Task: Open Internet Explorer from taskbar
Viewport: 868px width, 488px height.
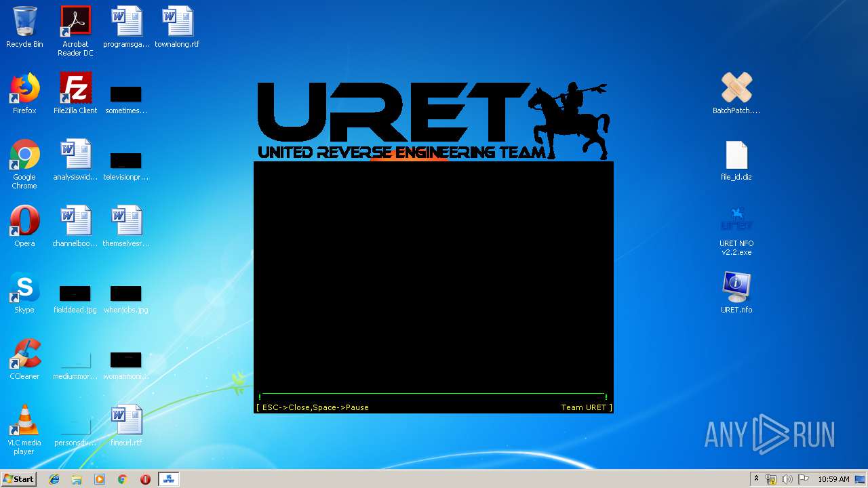Action: point(54,479)
